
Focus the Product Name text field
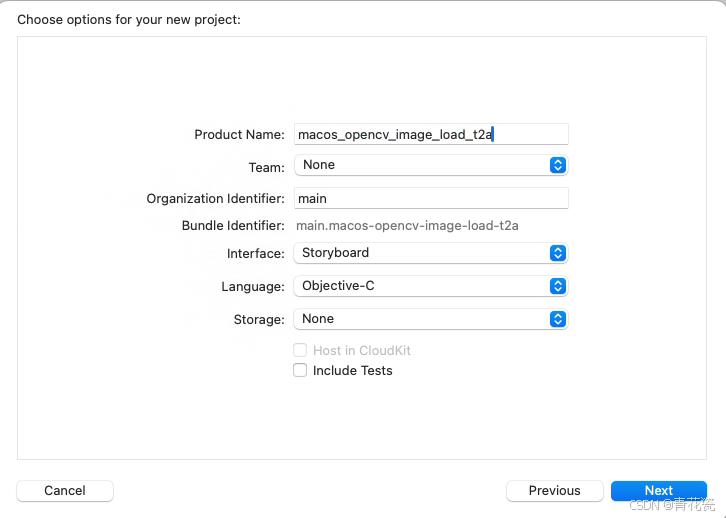point(431,134)
